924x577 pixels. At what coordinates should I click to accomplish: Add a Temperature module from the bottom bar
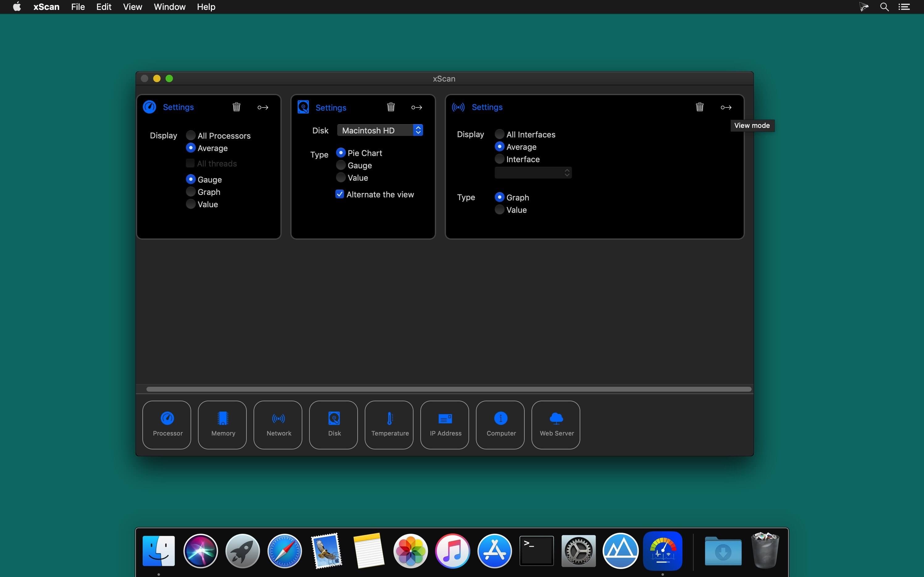point(389,425)
